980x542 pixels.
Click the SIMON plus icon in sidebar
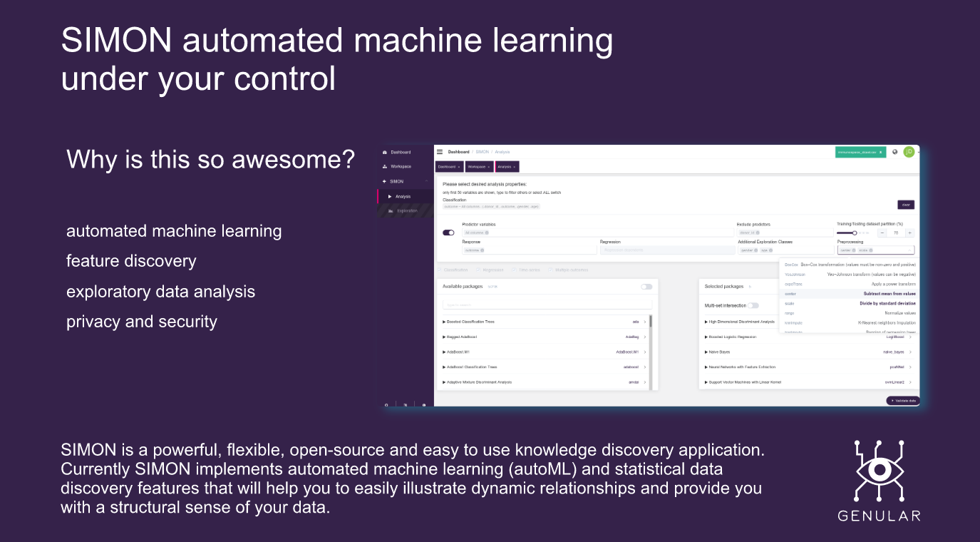384,181
